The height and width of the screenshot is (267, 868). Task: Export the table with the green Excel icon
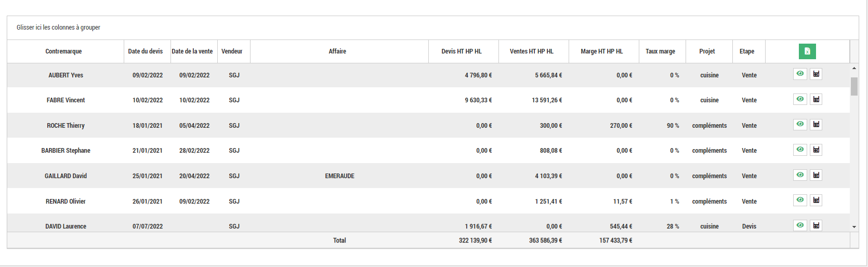click(807, 51)
